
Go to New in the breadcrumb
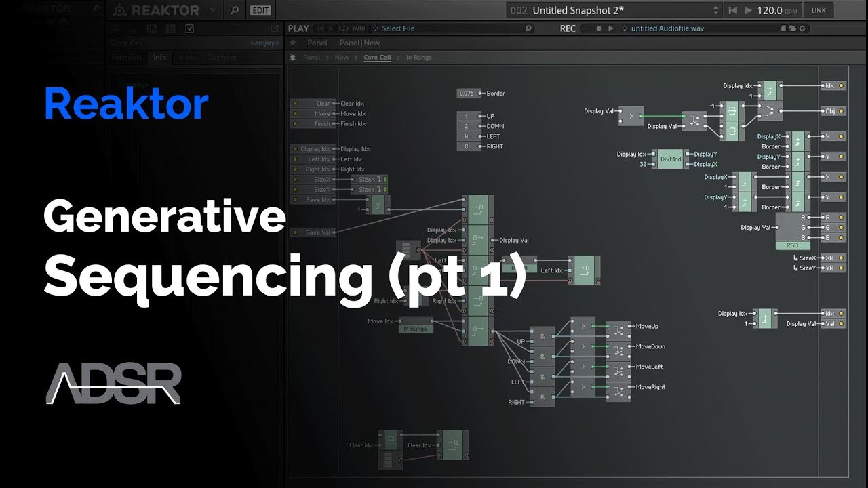pyautogui.click(x=342, y=58)
